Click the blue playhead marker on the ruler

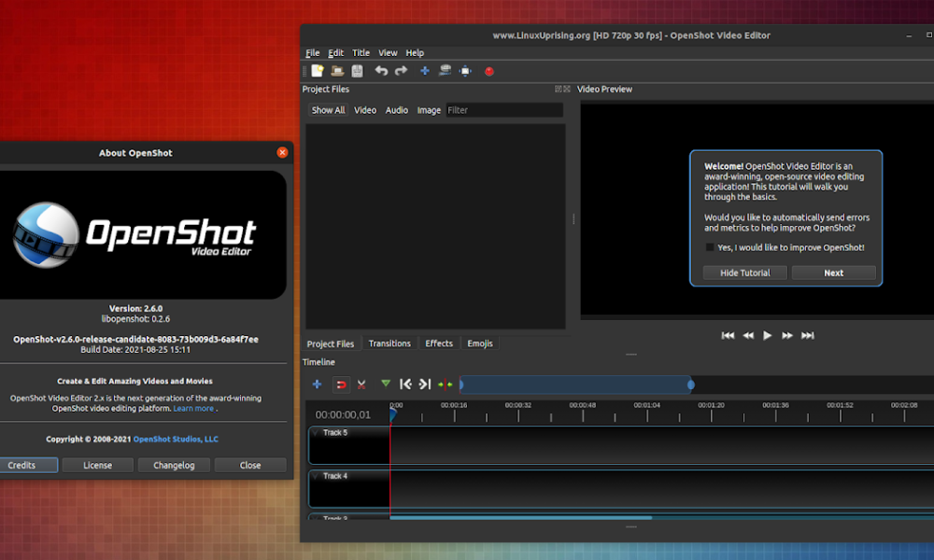pos(393,413)
